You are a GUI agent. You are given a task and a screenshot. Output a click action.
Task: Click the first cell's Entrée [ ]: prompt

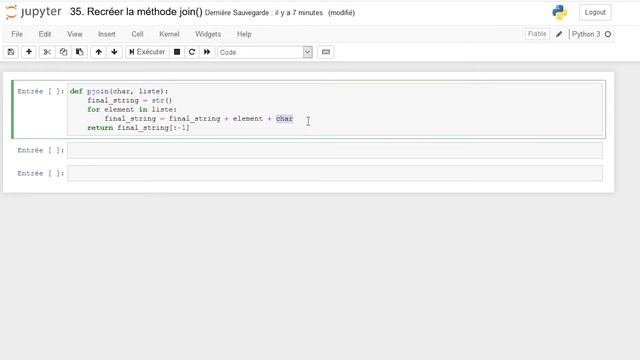(x=40, y=91)
